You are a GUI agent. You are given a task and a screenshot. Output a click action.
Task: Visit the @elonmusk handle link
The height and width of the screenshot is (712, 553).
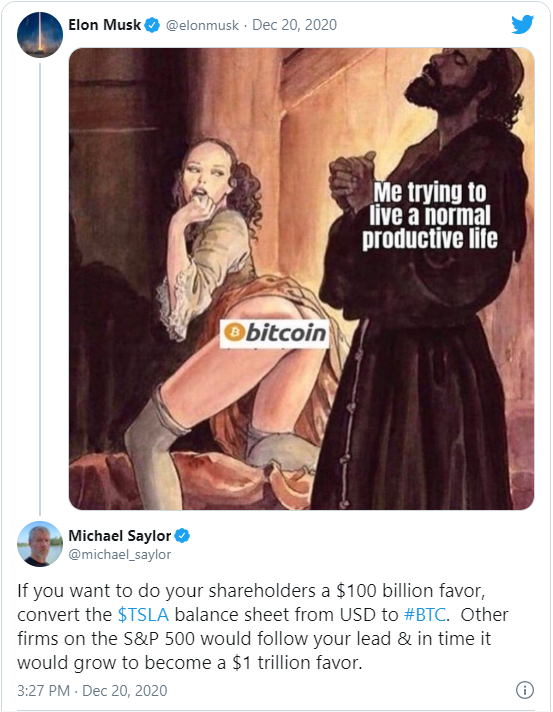pos(202,25)
